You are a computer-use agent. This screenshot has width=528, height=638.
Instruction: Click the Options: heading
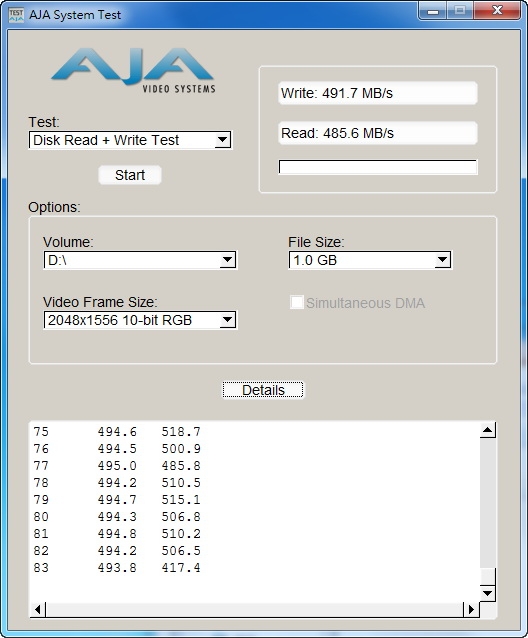pos(54,207)
